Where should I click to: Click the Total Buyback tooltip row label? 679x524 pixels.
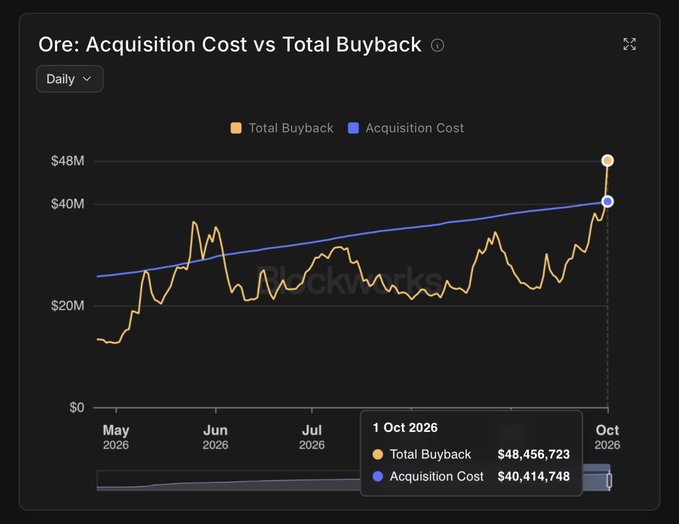[430, 454]
